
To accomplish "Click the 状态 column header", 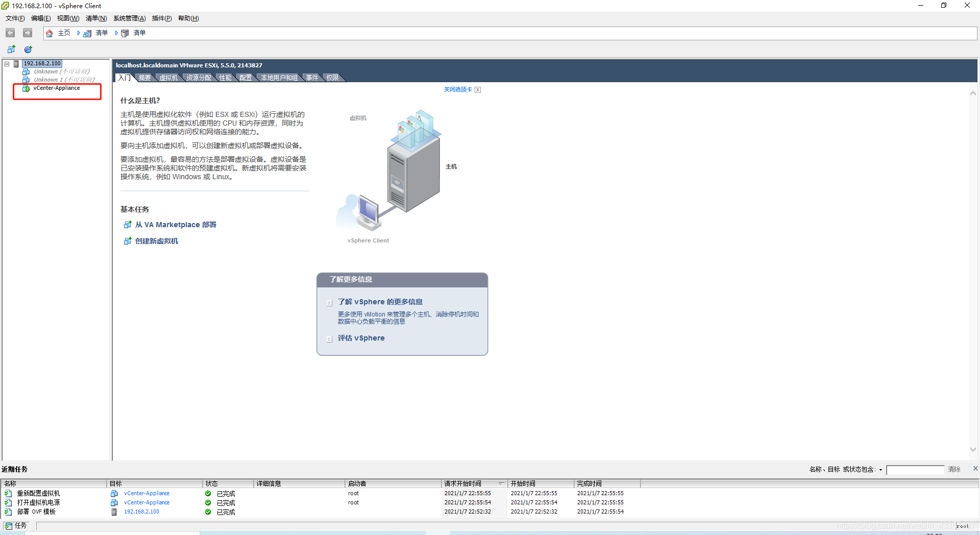I will [x=228, y=483].
